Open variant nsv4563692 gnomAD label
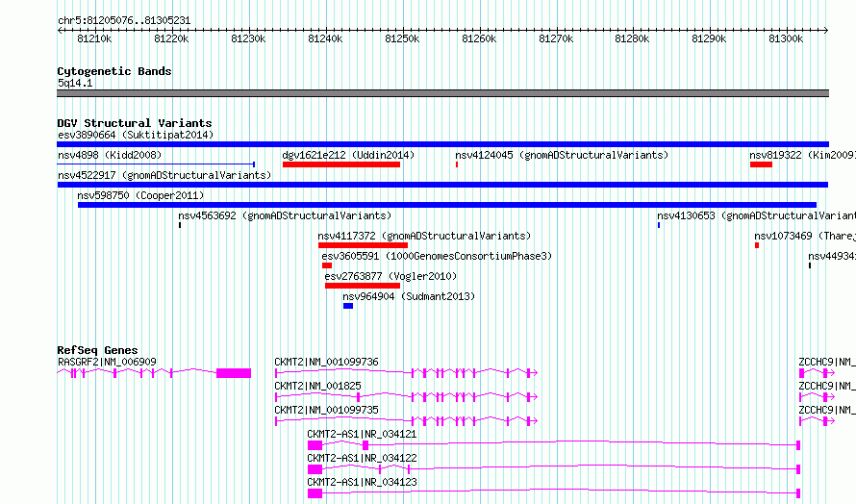This screenshot has width=856, height=504. pos(285,215)
